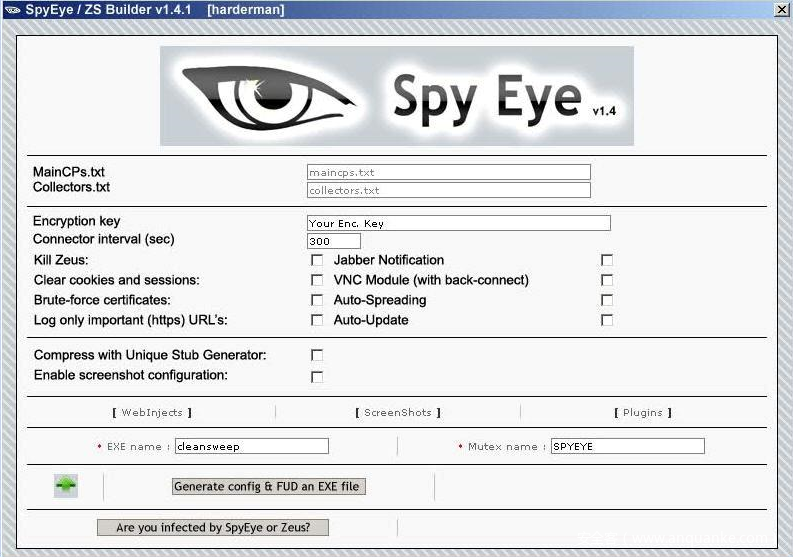Click the MainCPs.txt label
The width and height of the screenshot is (793, 557).
(x=69, y=172)
